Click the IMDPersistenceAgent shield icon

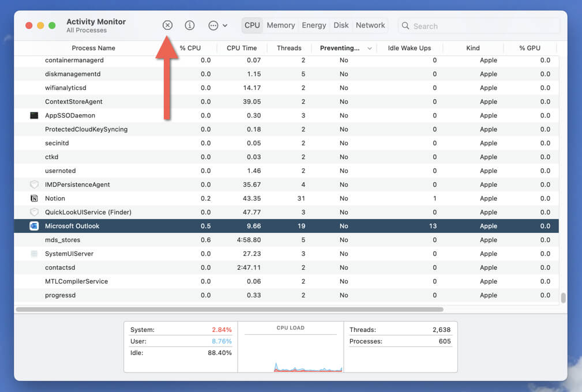pos(34,184)
